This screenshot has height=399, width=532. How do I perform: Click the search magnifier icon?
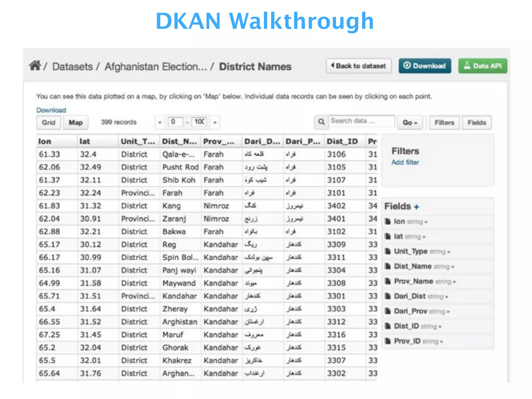coord(321,122)
